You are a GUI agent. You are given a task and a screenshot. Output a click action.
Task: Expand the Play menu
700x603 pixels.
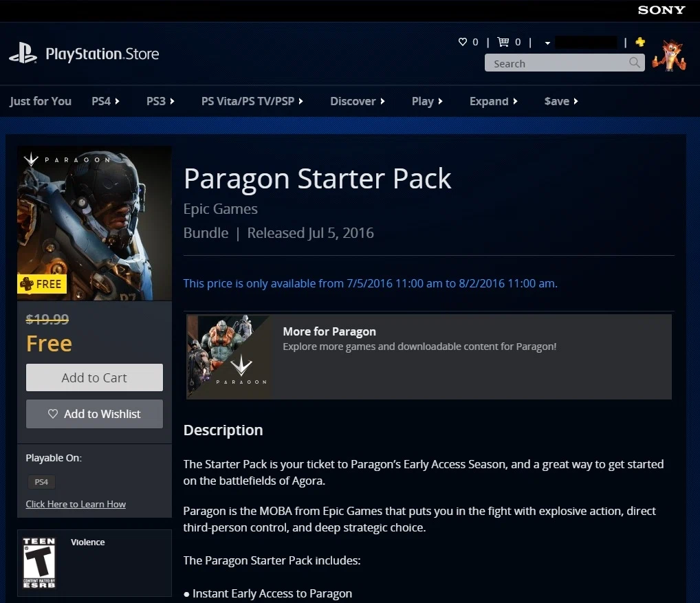[427, 101]
